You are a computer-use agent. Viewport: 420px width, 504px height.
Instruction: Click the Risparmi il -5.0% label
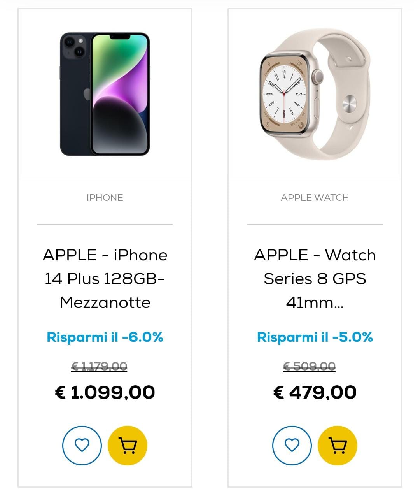[315, 337]
